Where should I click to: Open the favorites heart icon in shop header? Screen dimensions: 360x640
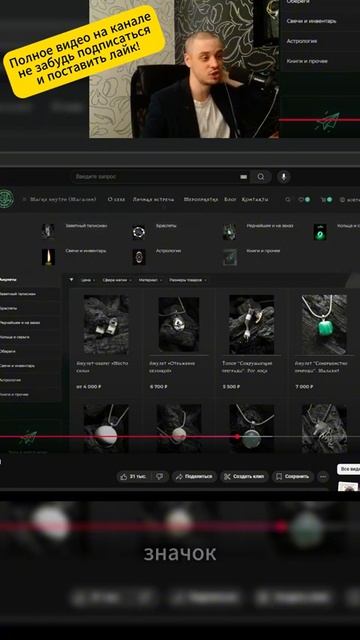[301, 200]
